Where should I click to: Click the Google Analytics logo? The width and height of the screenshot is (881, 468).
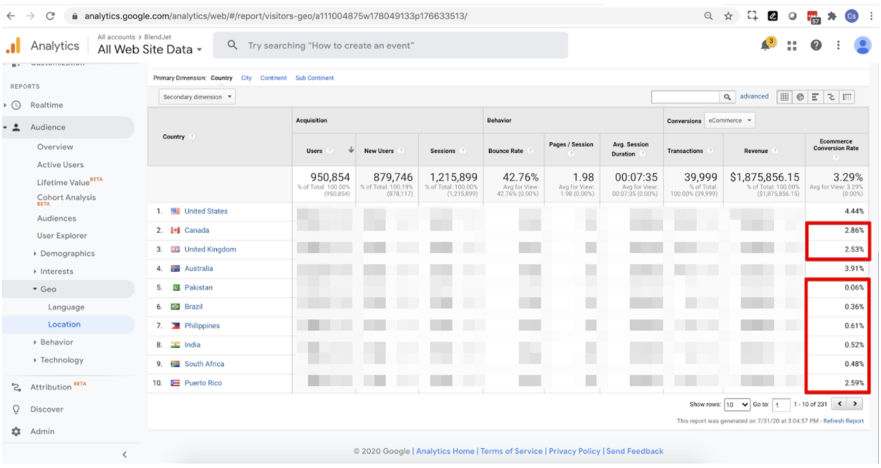13,46
